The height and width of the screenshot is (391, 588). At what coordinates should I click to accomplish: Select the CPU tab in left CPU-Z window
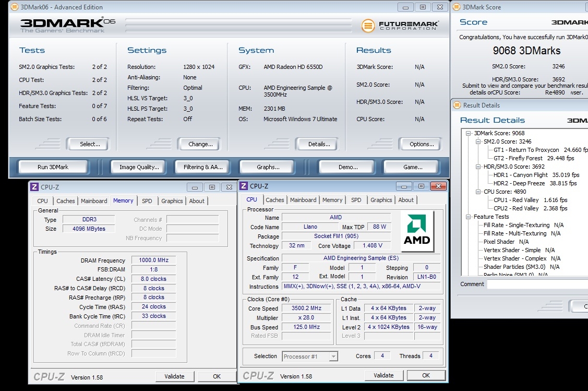coord(42,201)
